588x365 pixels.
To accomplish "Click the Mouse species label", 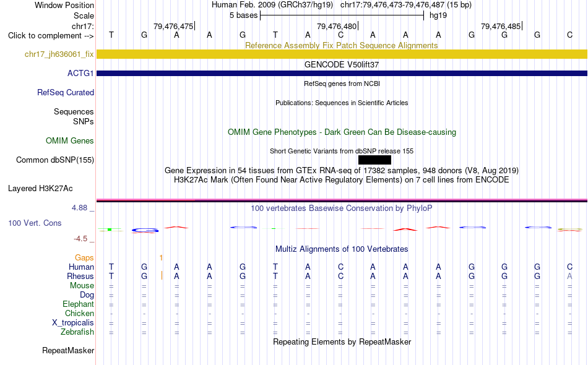I will pos(82,286).
